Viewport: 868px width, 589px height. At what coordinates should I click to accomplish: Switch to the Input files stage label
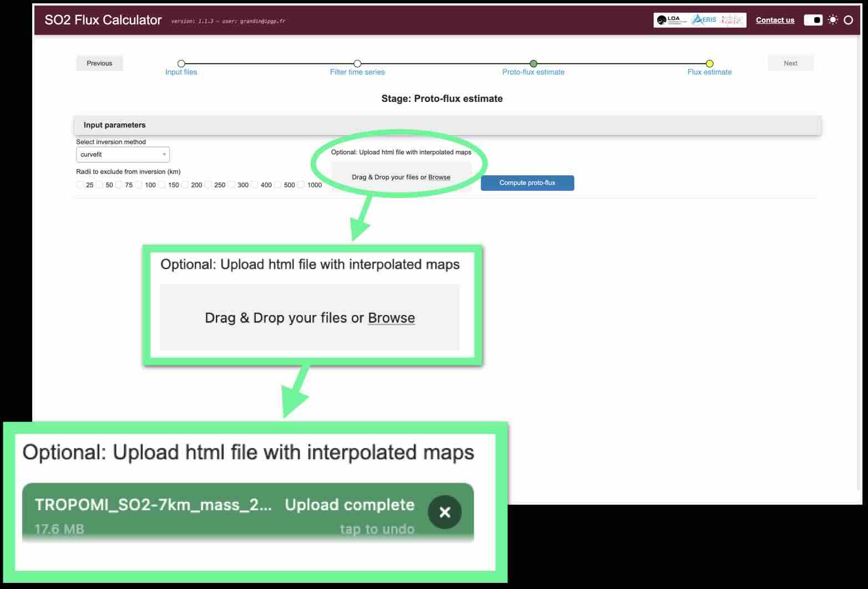point(181,72)
